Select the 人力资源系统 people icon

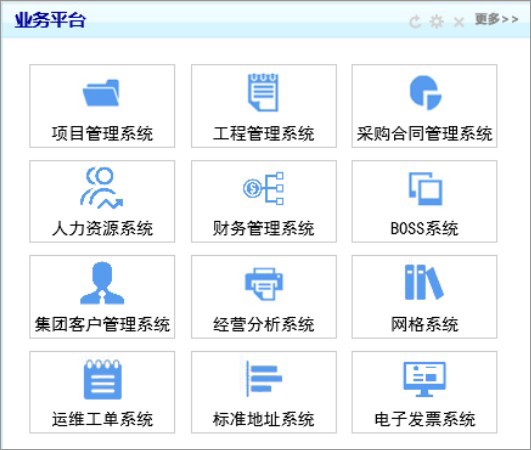coord(102,188)
